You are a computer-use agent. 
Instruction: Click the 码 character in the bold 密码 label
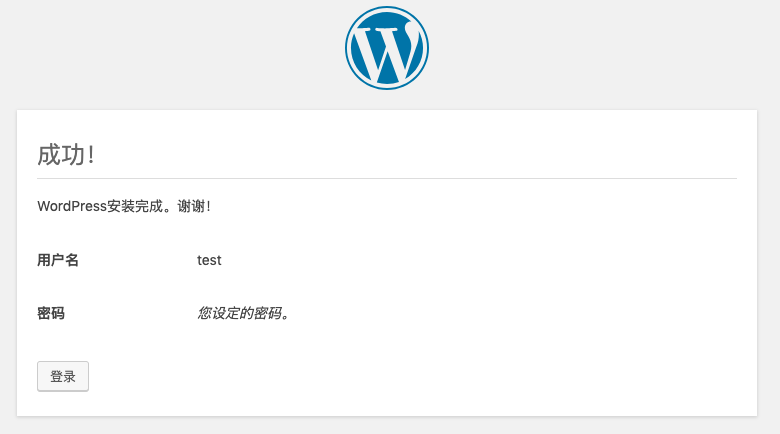58,313
